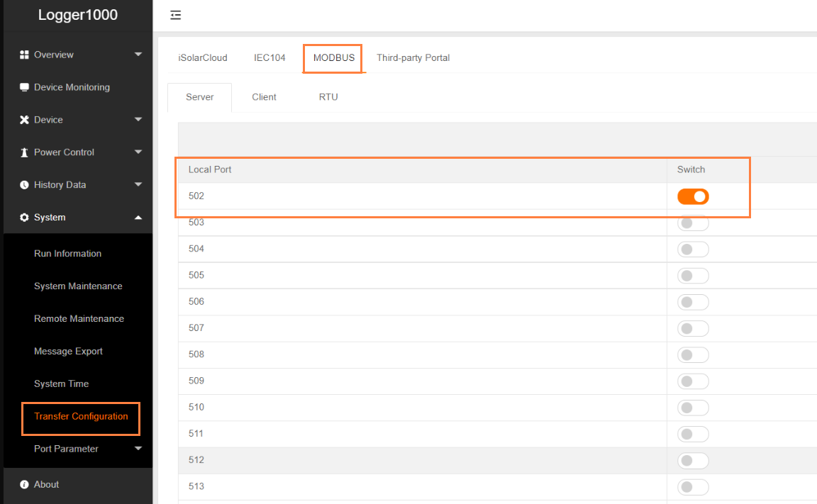The height and width of the screenshot is (504, 817).
Task: Select the Power Control icon
Action: point(25,152)
